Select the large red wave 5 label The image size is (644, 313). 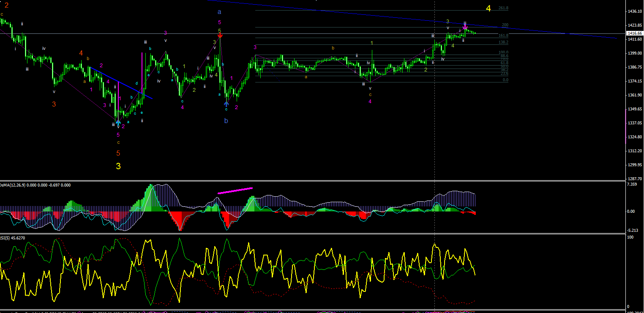pyautogui.click(x=118, y=153)
